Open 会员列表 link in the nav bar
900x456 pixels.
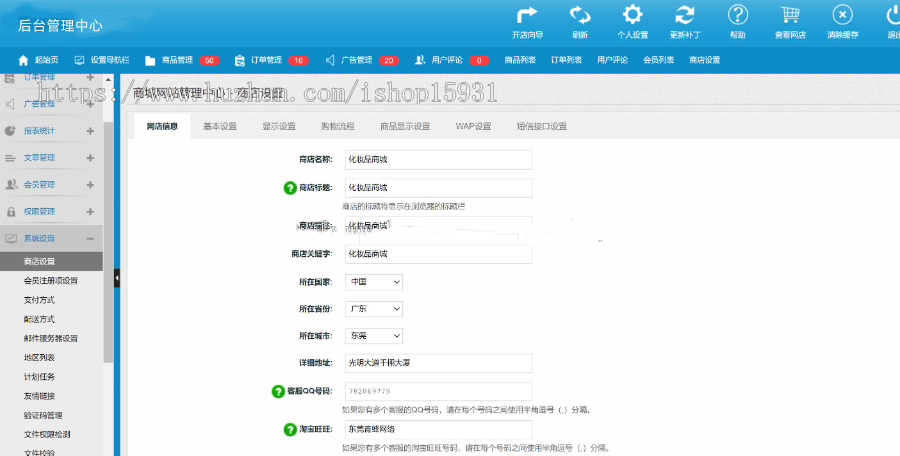(x=658, y=60)
